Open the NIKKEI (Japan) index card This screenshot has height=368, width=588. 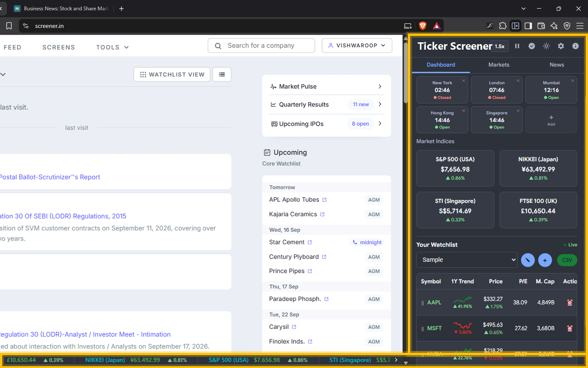[538, 168]
